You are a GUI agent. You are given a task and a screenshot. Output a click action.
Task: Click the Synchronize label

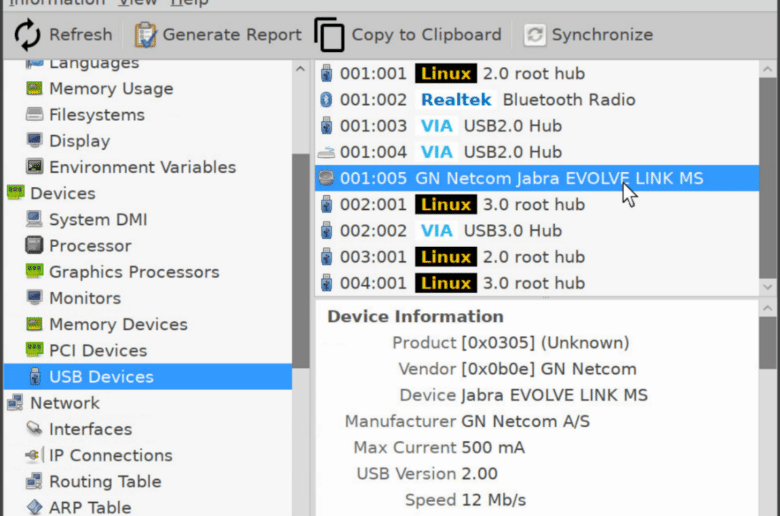point(602,35)
